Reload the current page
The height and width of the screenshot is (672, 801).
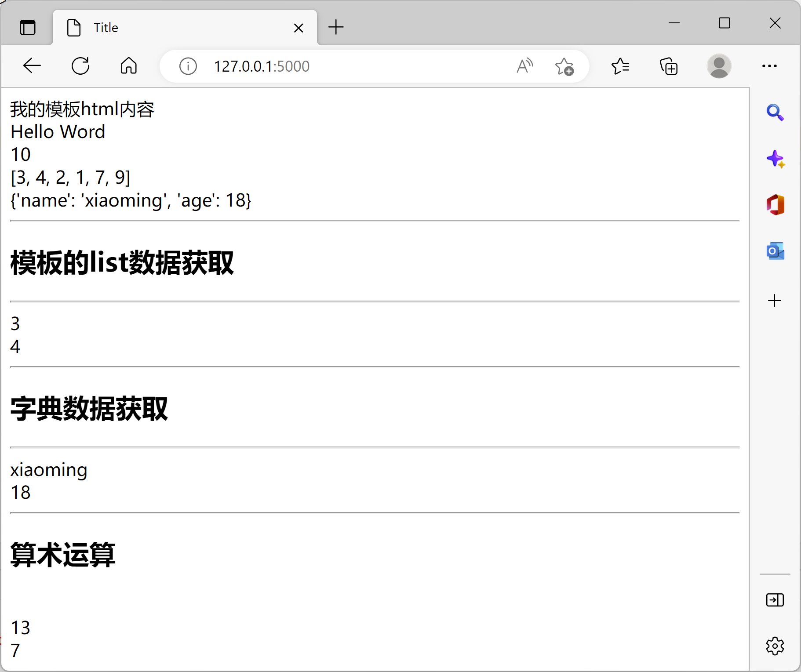tap(80, 66)
